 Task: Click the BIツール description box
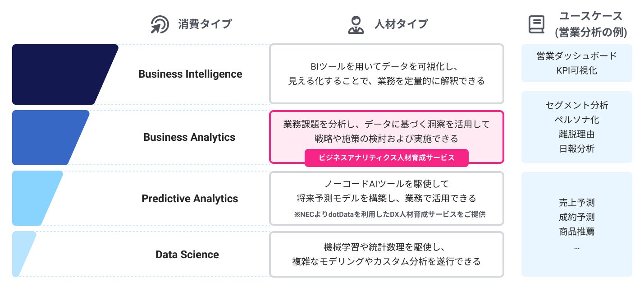pyautogui.click(x=386, y=74)
